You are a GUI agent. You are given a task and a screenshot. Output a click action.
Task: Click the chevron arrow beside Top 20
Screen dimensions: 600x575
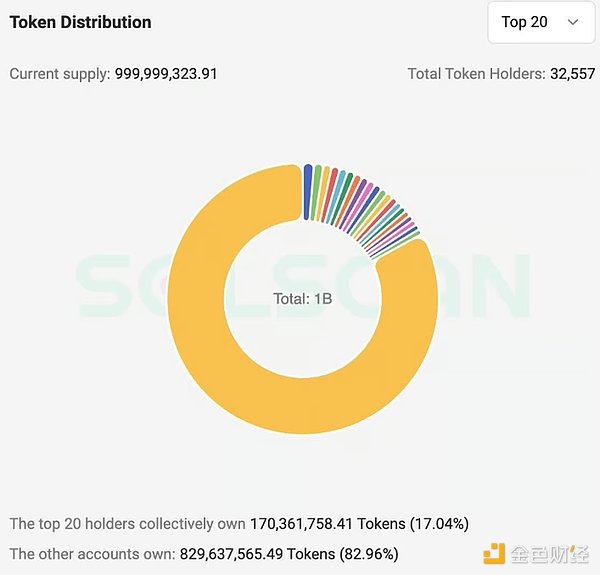(x=573, y=22)
